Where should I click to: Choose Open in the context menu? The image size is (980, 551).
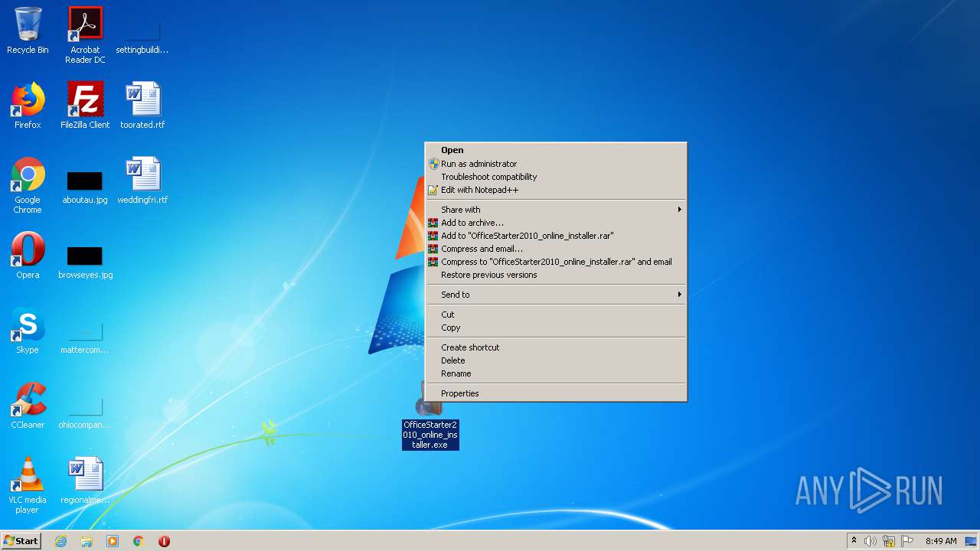point(556,150)
